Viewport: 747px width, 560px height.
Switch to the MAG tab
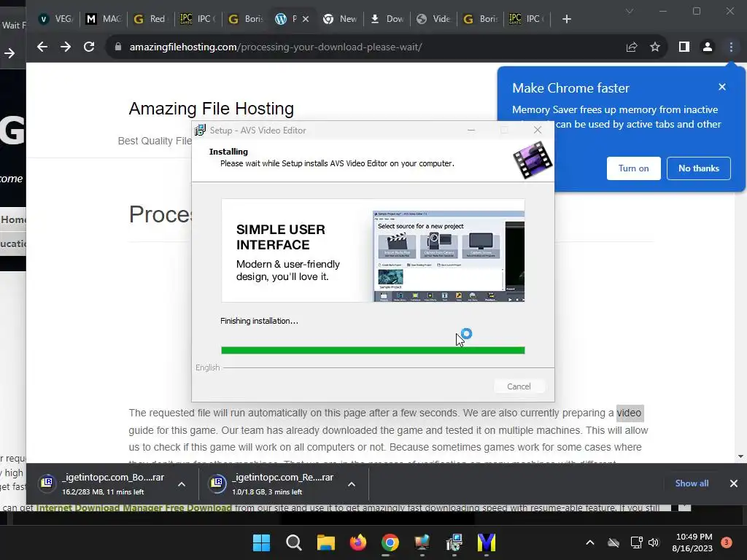[104, 19]
